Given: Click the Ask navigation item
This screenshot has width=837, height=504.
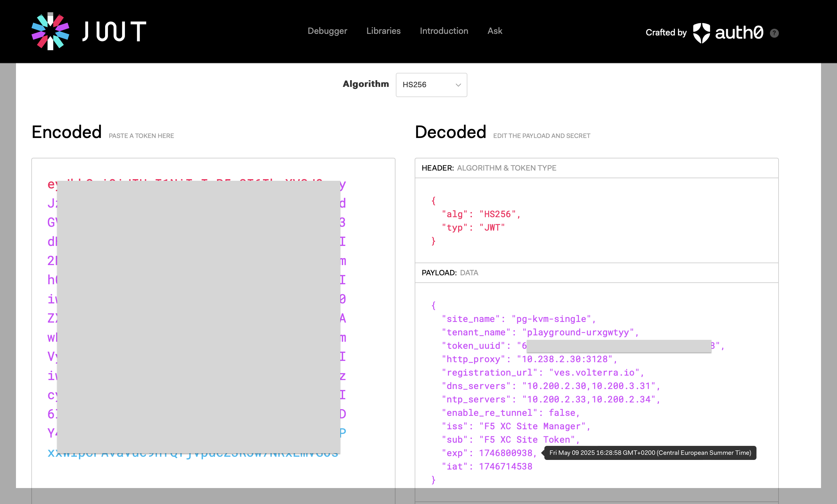Looking at the screenshot, I should click(x=495, y=31).
